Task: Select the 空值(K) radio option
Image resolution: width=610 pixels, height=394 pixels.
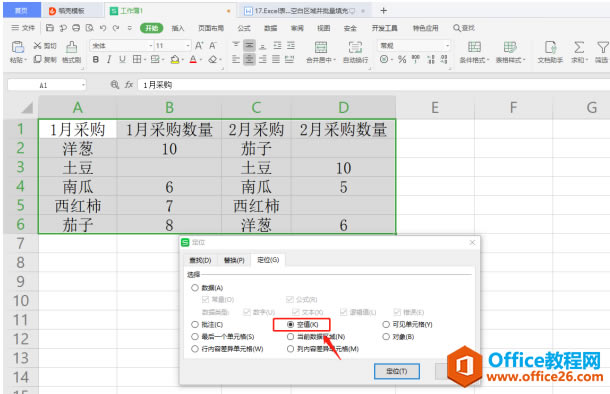Action: point(291,324)
